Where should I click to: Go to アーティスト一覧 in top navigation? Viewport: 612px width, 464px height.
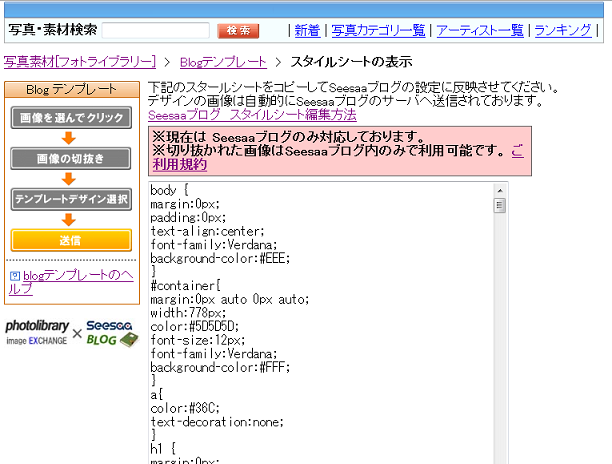[479, 31]
